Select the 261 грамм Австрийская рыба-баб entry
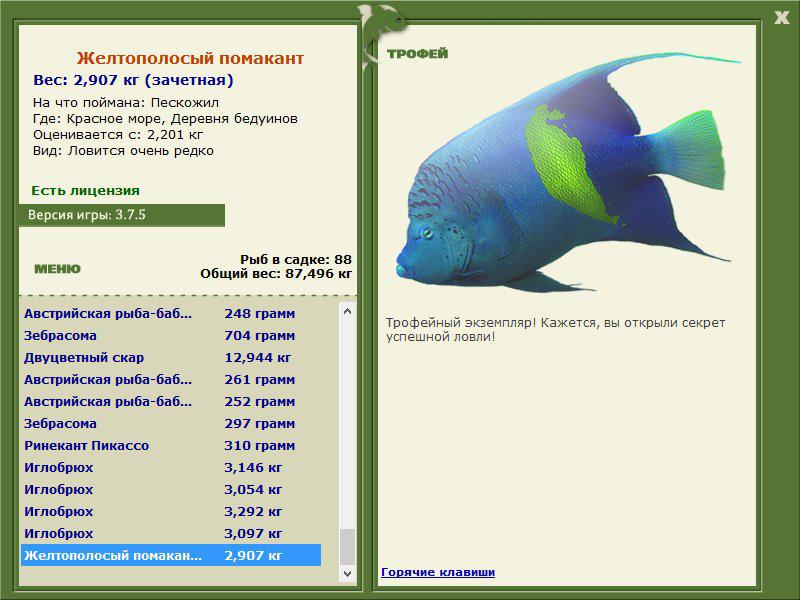Image resolution: width=800 pixels, height=600 pixels. (x=171, y=380)
